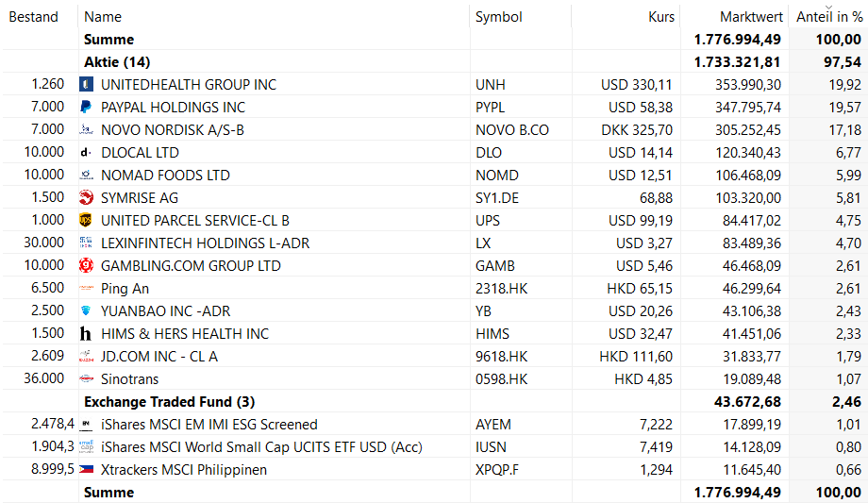
Task: Click the Symrise red logo icon
Action: coord(86,198)
